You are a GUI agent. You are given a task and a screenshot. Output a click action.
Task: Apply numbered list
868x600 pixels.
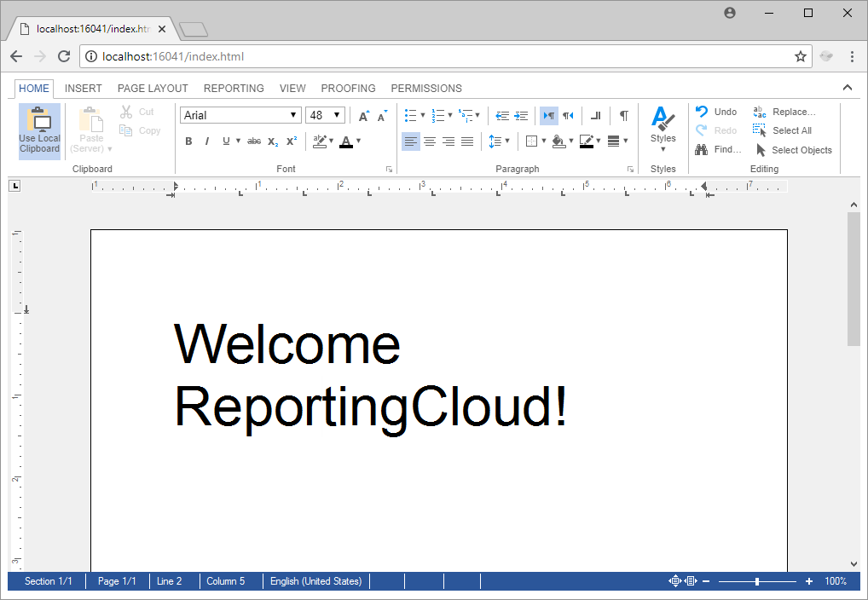[x=438, y=116]
